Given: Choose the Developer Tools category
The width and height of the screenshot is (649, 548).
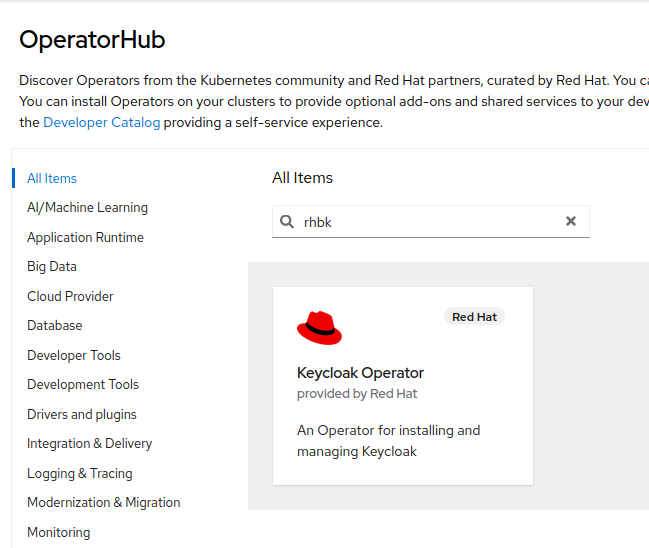Looking at the screenshot, I should (74, 356).
